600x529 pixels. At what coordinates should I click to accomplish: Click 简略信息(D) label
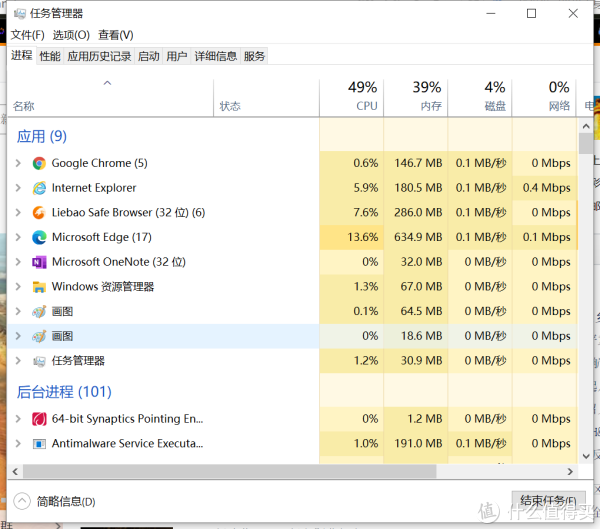tap(66, 501)
